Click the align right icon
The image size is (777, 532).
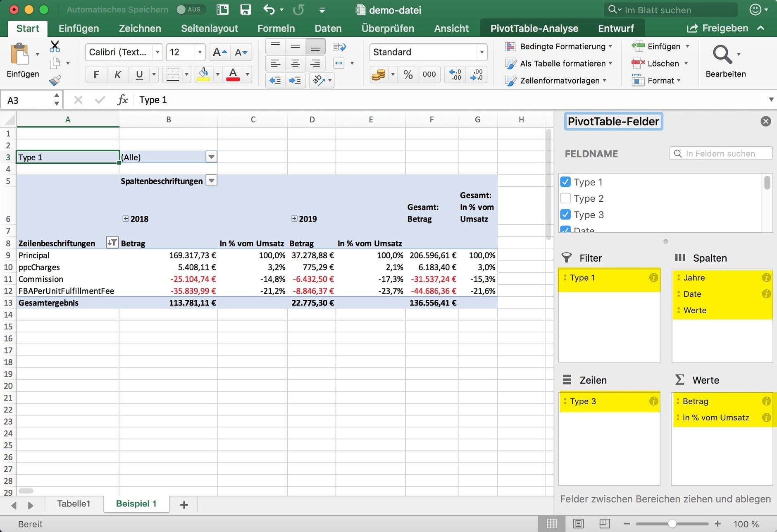[315, 63]
